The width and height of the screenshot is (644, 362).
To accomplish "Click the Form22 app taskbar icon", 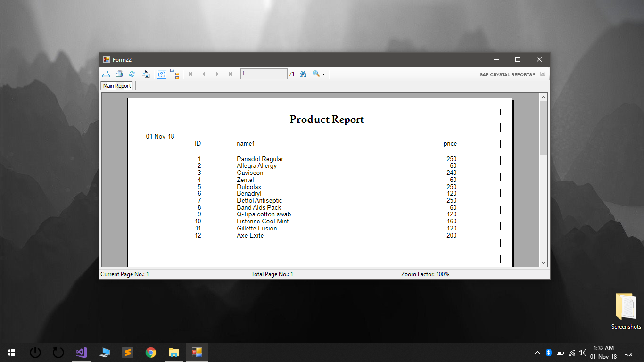I will pos(197,353).
